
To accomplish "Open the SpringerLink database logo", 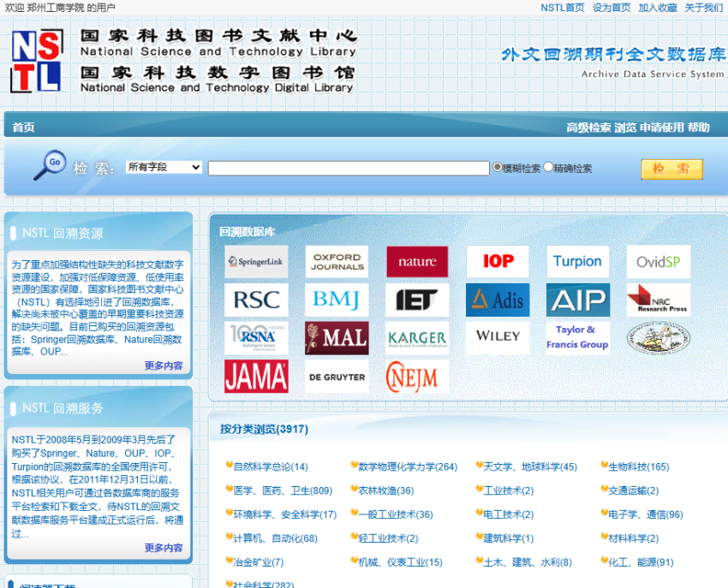I will [x=256, y=262].
